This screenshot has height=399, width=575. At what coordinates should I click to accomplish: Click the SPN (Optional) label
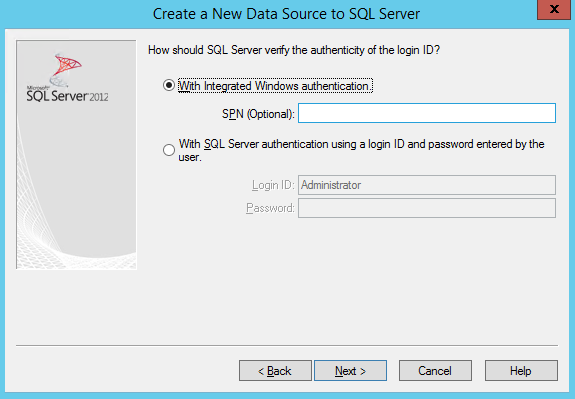tap(258, 114)
